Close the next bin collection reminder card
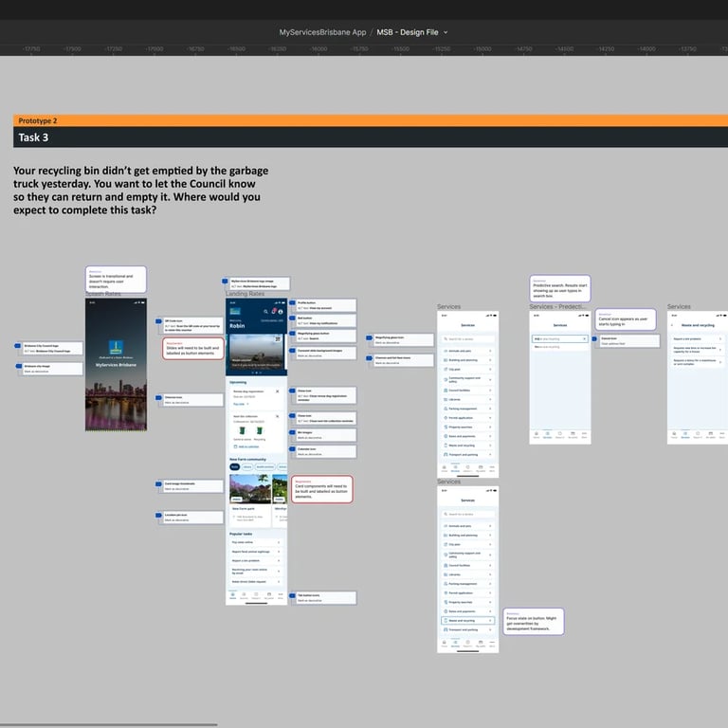This screenshot has height=728, width=728. [x=278, y=416]
